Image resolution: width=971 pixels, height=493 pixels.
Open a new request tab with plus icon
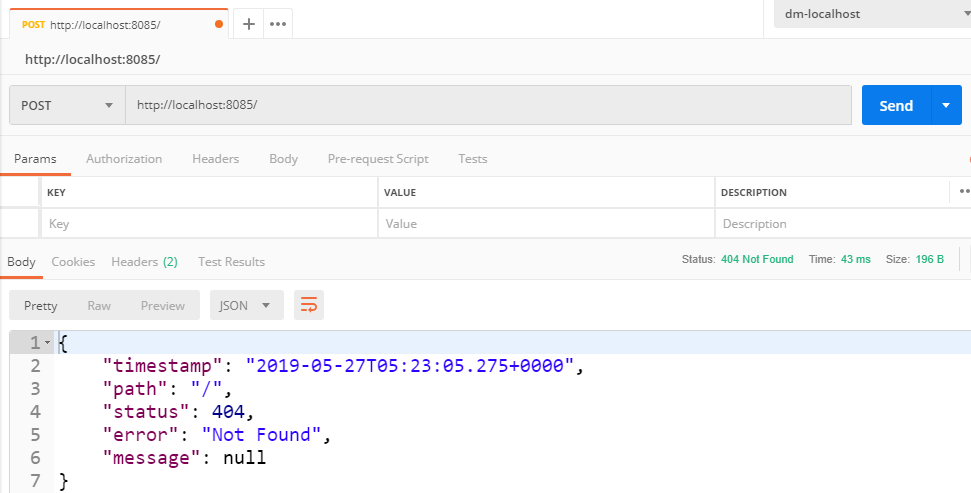pos(249,24)
